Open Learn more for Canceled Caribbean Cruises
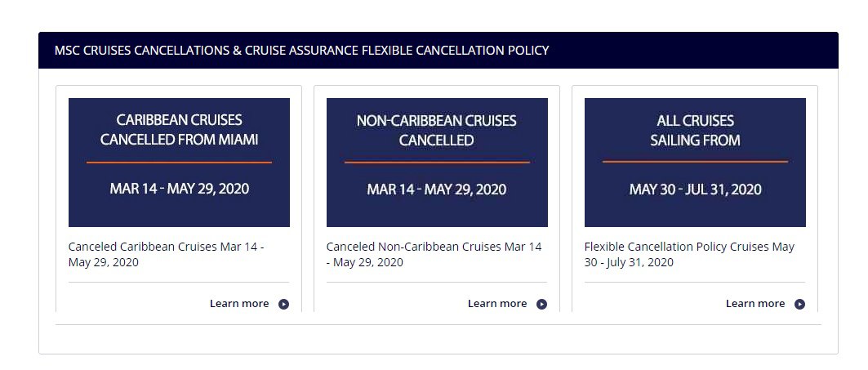The width and height of the screenshot is (868, 370). pyautogui.click(x=239, y=304)
